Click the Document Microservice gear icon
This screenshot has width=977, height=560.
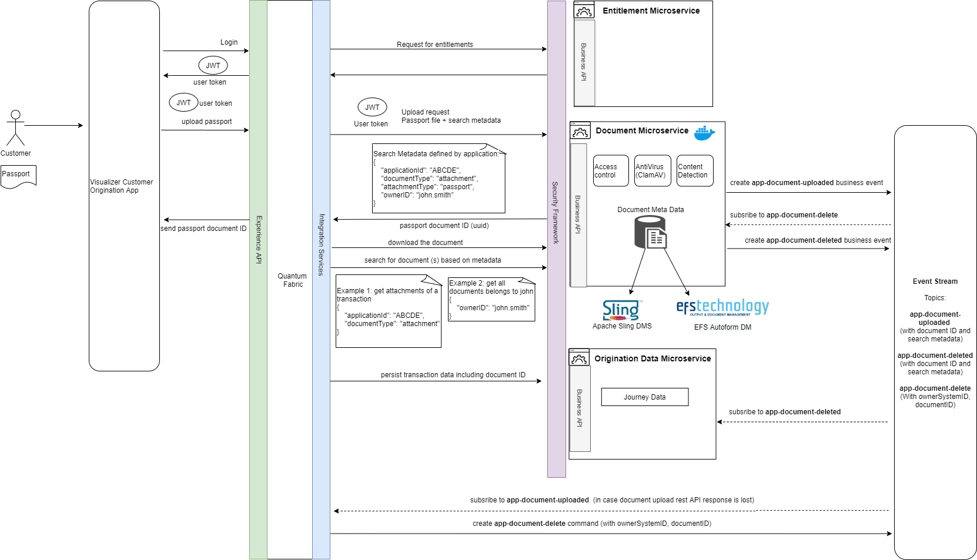(580, 131)
